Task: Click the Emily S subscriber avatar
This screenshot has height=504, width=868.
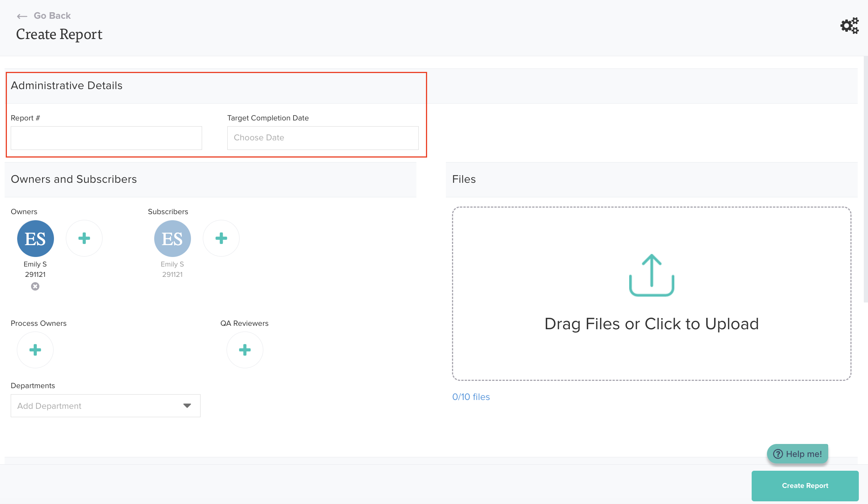Action: [173, 238]
